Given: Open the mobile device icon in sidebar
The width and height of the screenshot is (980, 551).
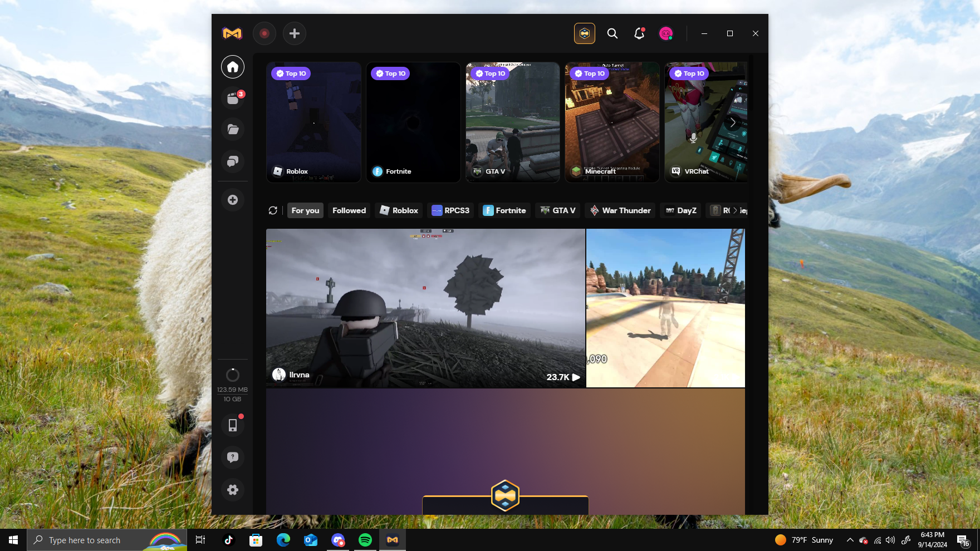Looking at the screenshot, I should [x=233, y=425].
